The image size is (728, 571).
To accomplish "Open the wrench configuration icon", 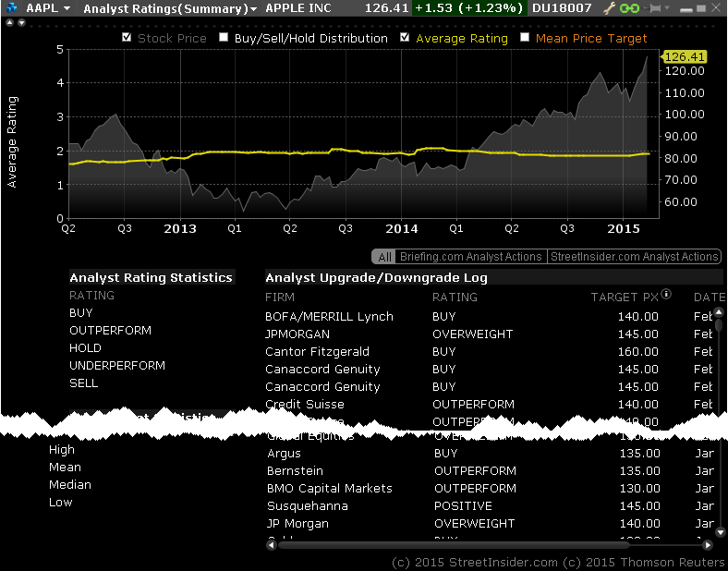I will 609,8.
